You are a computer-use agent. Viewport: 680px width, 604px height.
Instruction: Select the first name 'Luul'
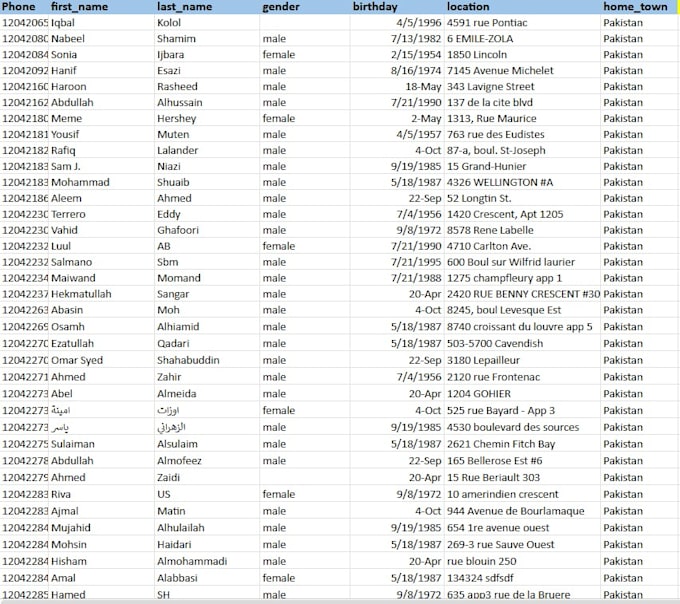pos(61,246)
